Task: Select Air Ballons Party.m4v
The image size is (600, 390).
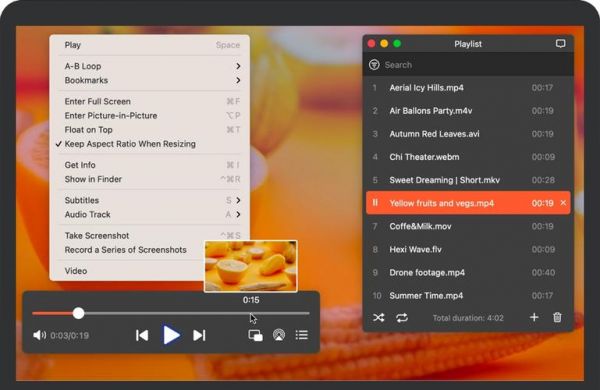Action: point(468,111)
